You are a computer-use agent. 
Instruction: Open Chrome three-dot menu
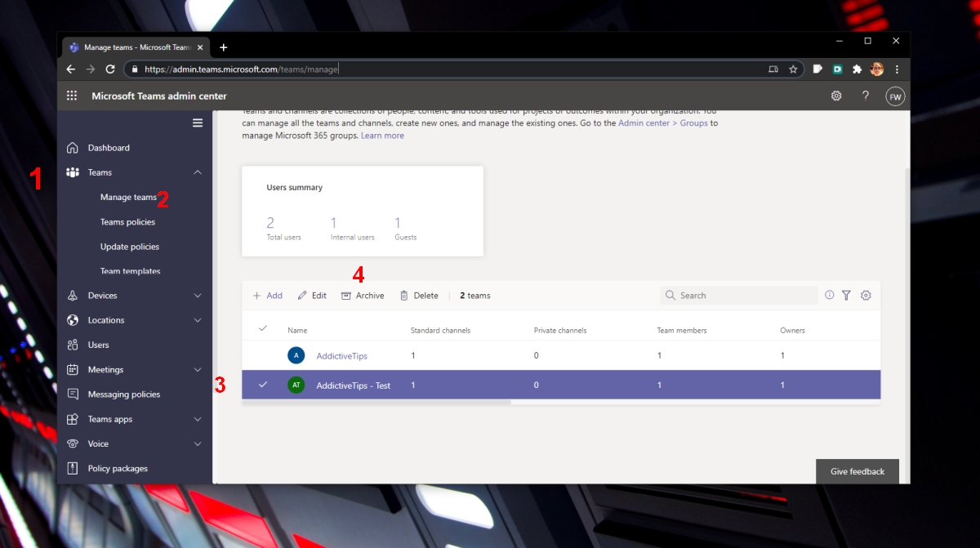pyautogui.click(x=897, y=69)
